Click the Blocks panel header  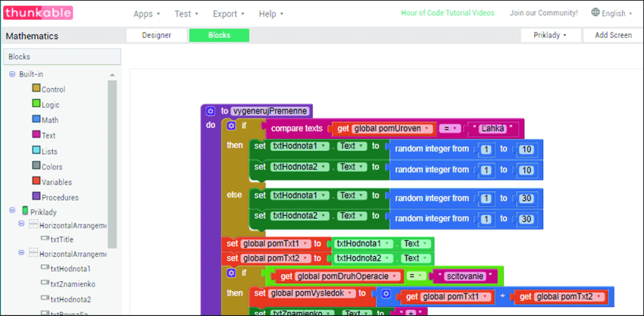pyautogui.click(x=62, y=57)
